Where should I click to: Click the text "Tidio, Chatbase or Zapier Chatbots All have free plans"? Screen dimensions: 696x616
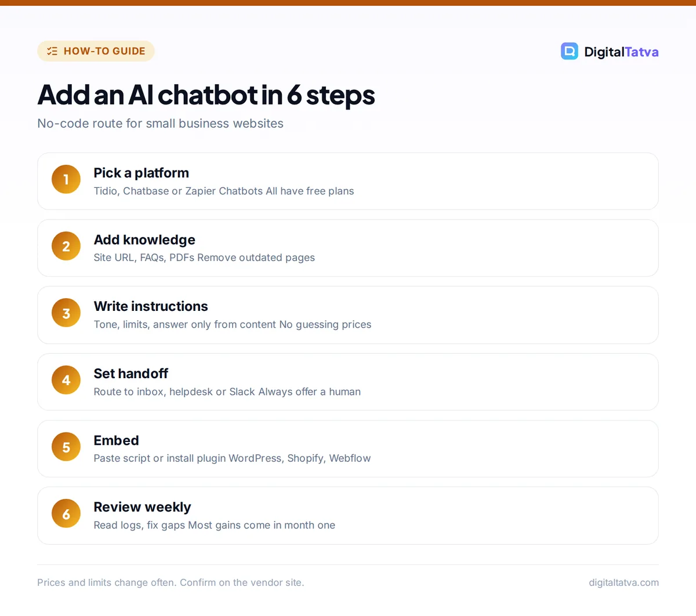click(224, 191)
